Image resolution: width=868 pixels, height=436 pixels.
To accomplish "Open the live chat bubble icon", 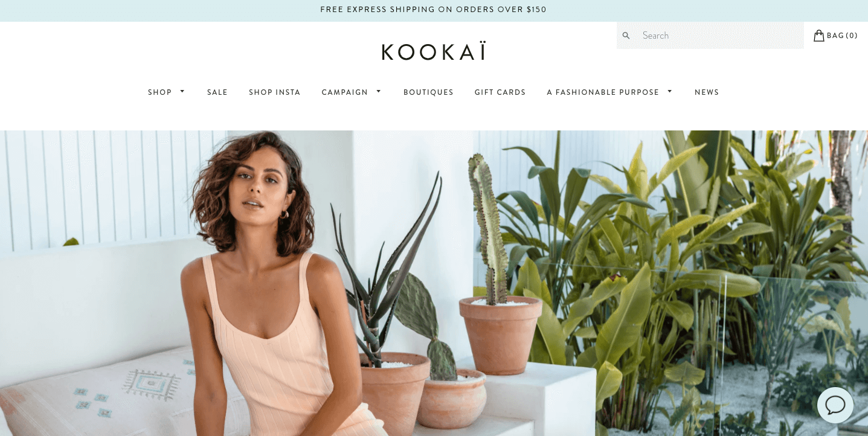I will coord(835,405).
